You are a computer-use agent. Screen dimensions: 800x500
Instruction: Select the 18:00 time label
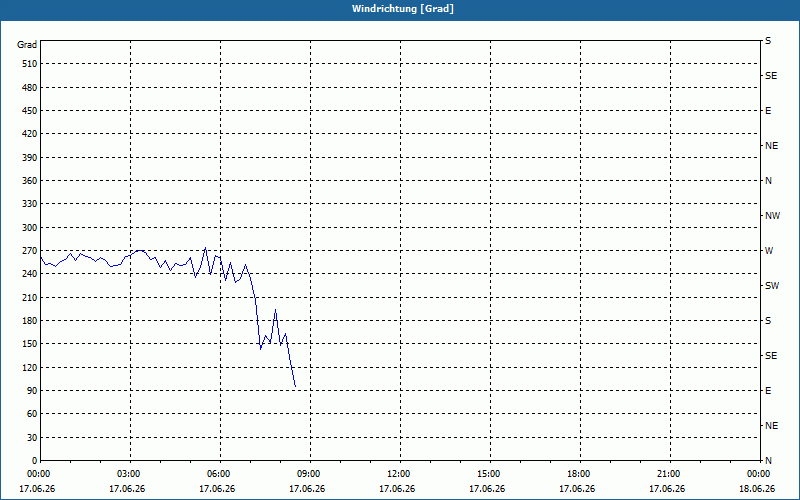pyautogui.click(x=579, y=474)
